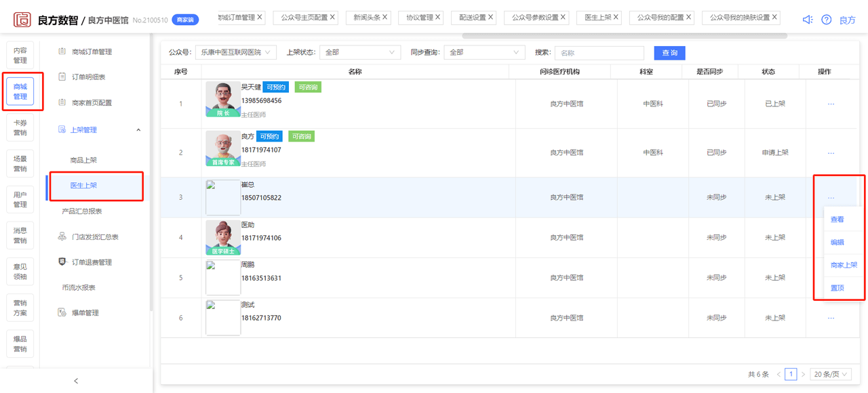Select 置顶 in the action menu

(837, 288)
